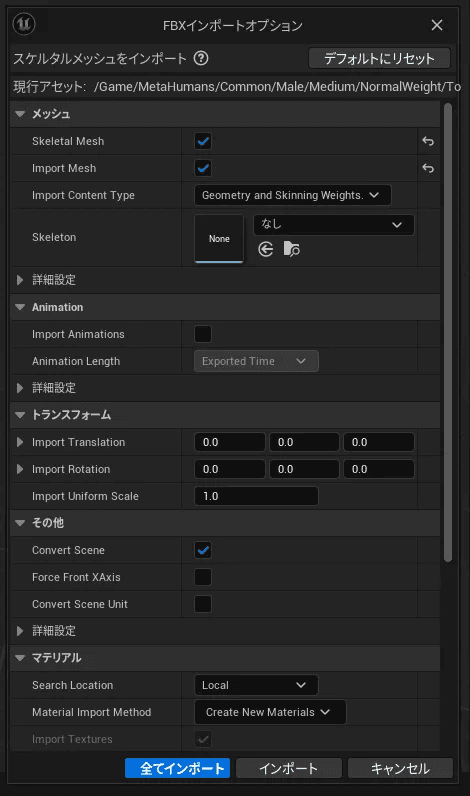
Task: Click the Unreal Engine logo icon
Action: (24, 24)
